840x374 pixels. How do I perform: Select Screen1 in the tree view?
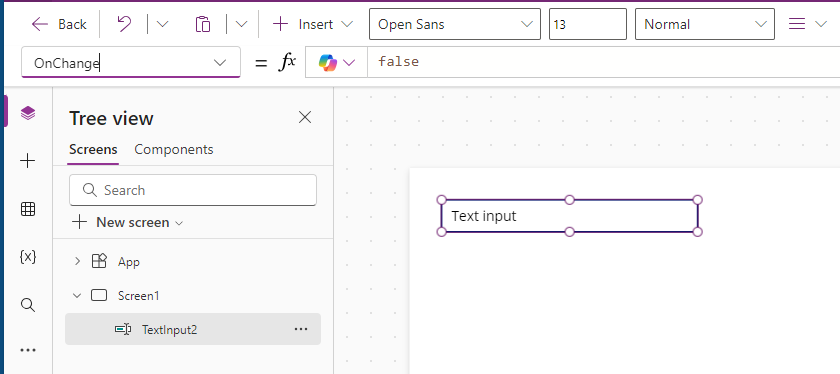tap(139, 295)
